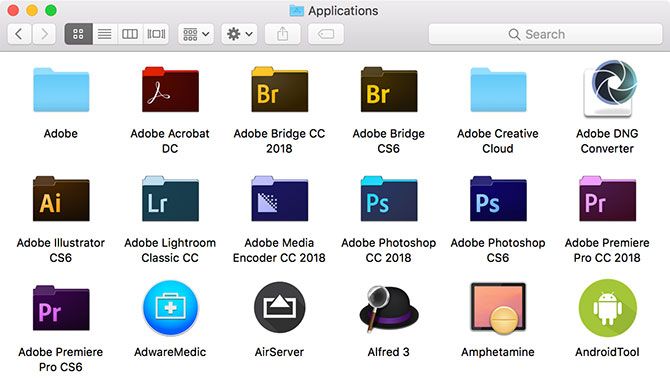Open Adobe Media Encoder CC 2018 icon
The height and width of the screenshot is (380, 670).
coord(279,199)
